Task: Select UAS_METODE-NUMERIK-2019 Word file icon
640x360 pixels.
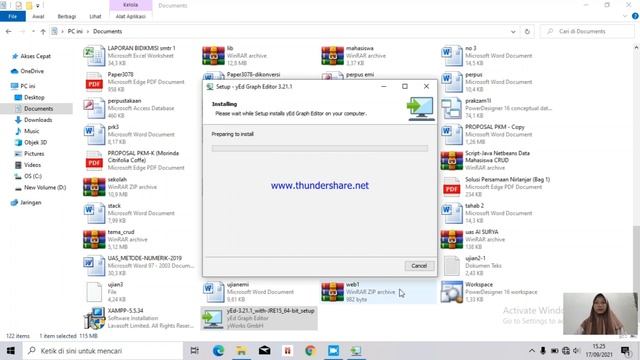Action: [x=94, y=266]
